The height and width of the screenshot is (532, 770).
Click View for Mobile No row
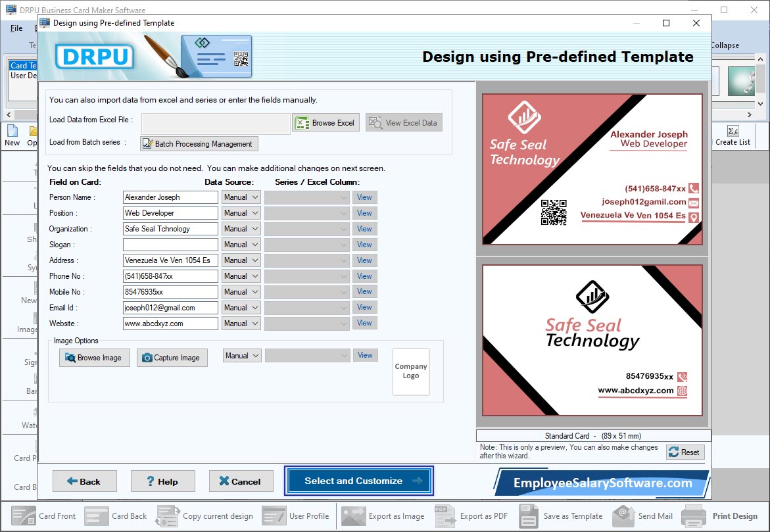point(364,292)
